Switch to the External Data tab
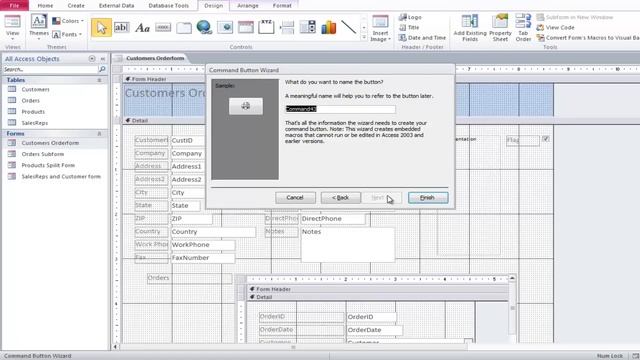The height and width of the screenshot is (360, 640). coord(116,6)
